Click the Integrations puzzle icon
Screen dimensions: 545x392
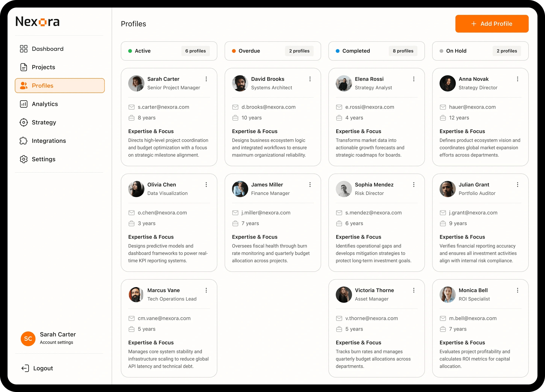(24, 141)
